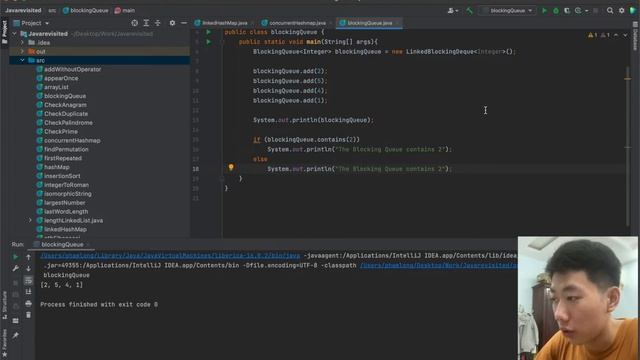Click the blockingQueue breadcrumb in navigation bar
Viewport: 640px width, 360px height.
pos(86,11)
